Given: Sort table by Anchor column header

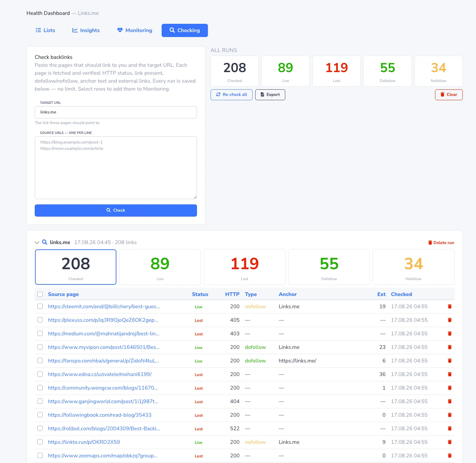Looking at the screenshot, I should [288, 294].
